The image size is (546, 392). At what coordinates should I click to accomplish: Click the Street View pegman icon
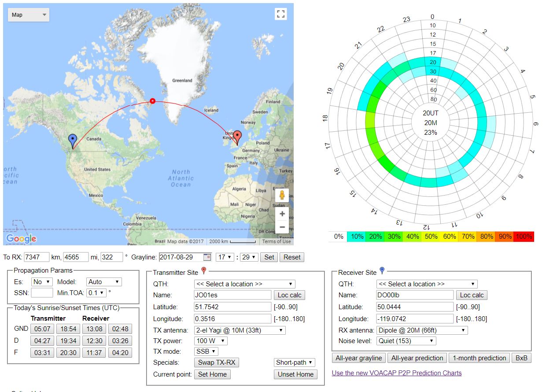[x=282, y=195]
